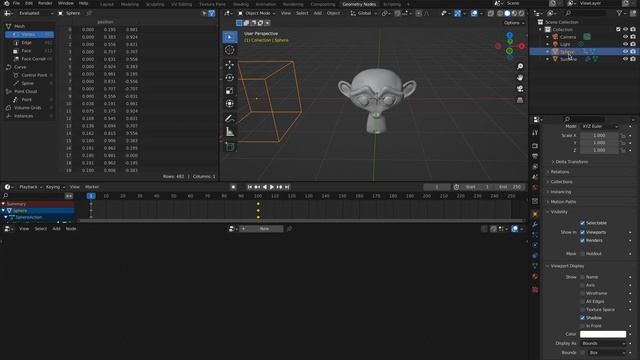Click the white object Color swatch
Image resolution: width=640 pixels, height=360 pixels.
tap(603, 334)
